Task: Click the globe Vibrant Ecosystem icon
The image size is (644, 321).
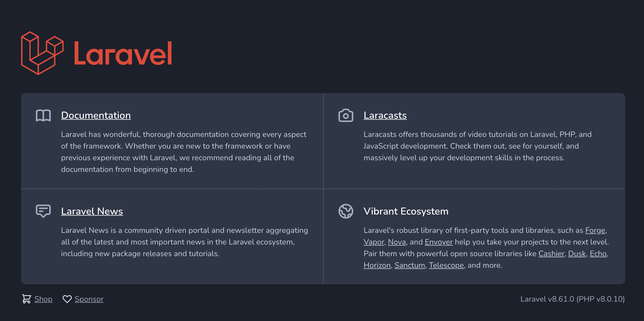Action: [346, 211]
